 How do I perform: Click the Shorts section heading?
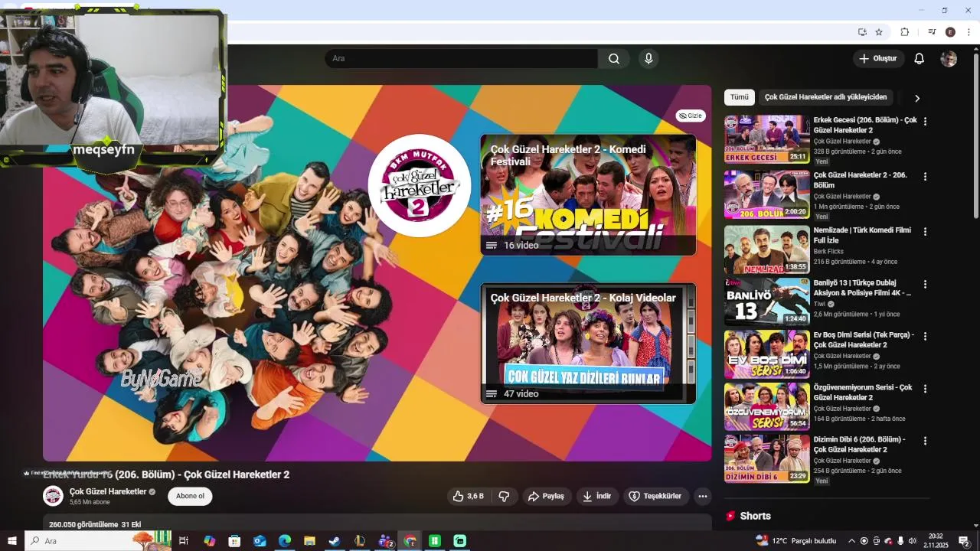click(755, 516)
